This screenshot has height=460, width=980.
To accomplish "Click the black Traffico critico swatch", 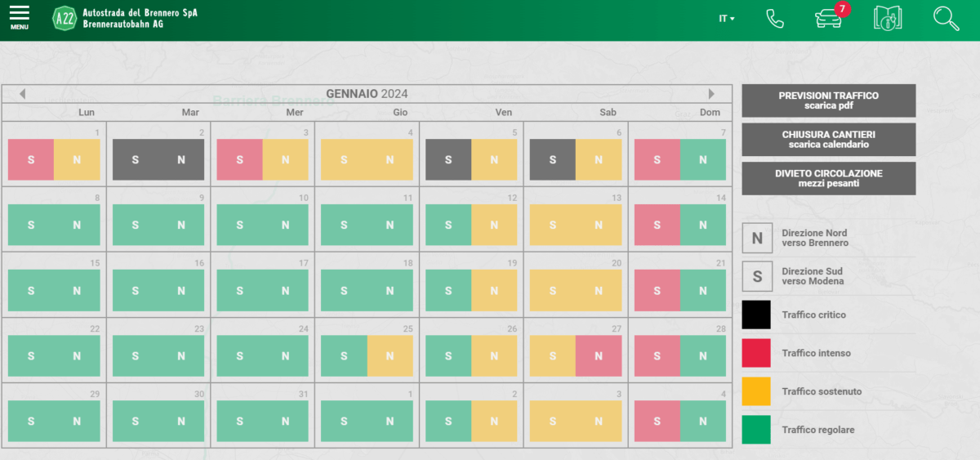I will click(756, 315).
